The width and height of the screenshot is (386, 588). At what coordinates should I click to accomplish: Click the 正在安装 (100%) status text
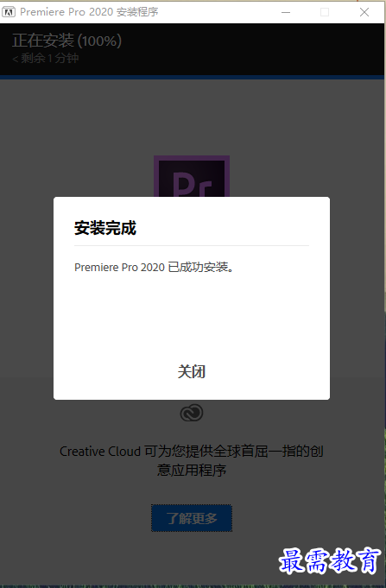[x=66, y=41]
